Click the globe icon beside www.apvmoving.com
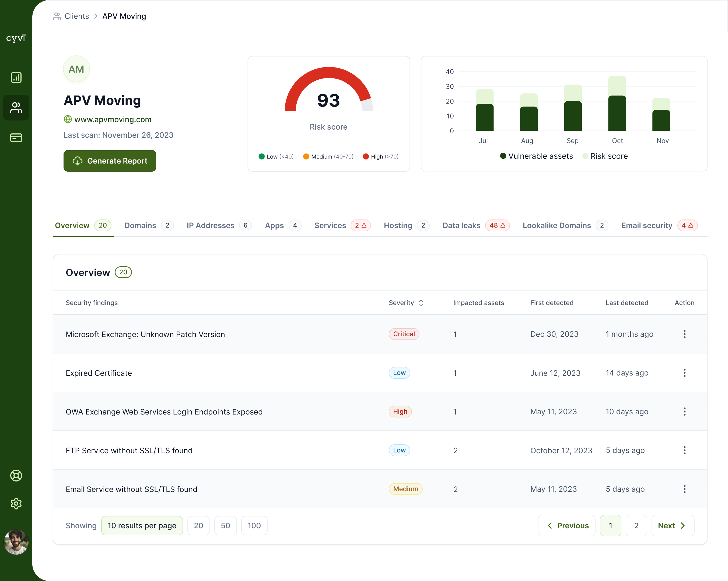 68,119
